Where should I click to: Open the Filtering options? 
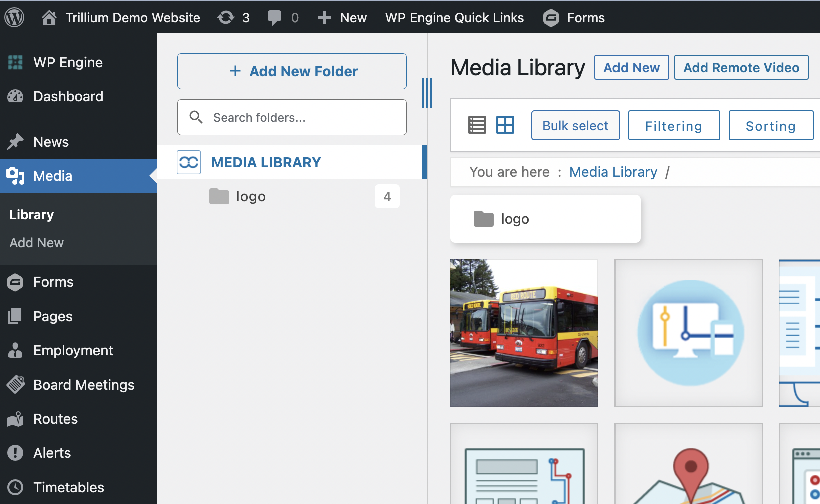point(674,125)
